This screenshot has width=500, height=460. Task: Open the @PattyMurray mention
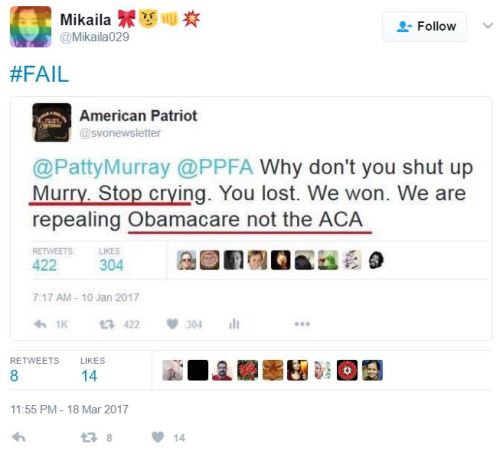coord(102,167)
